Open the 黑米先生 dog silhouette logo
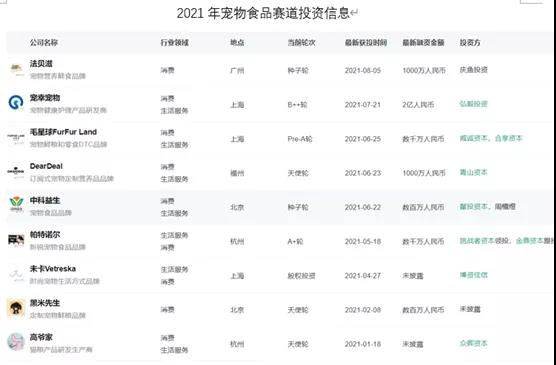Image resolution: width=556 pixels, height=365 pixels. point(16,308)
